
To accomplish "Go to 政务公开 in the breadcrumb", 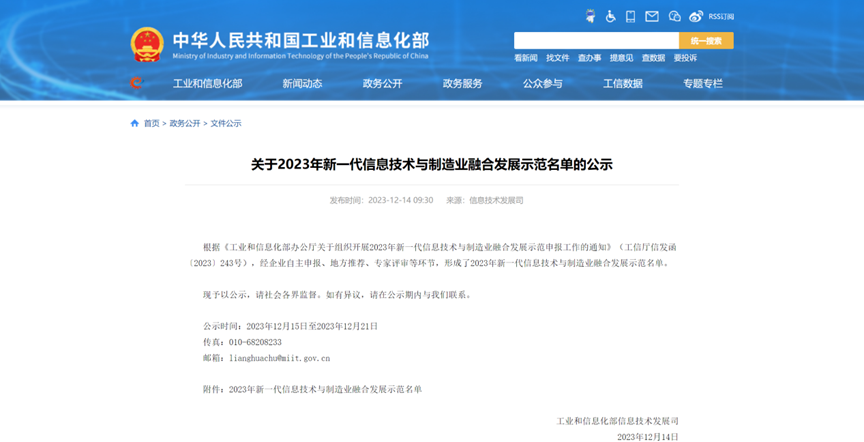I will click(x=185, y=123).
